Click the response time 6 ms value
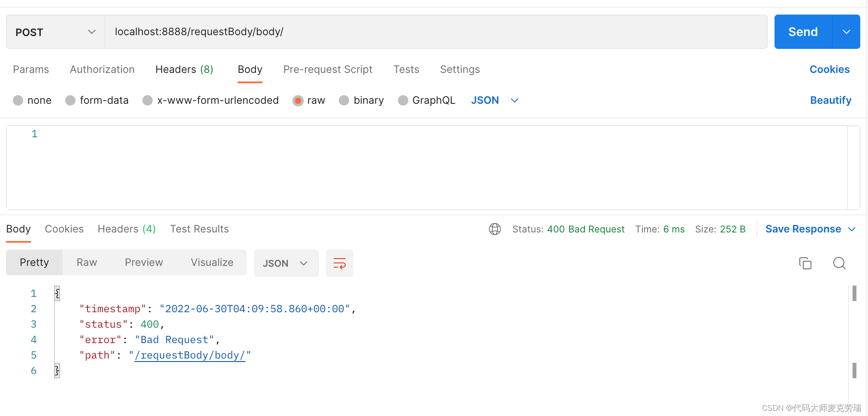Screen dimensions: 868x416 tap(674, 229)
